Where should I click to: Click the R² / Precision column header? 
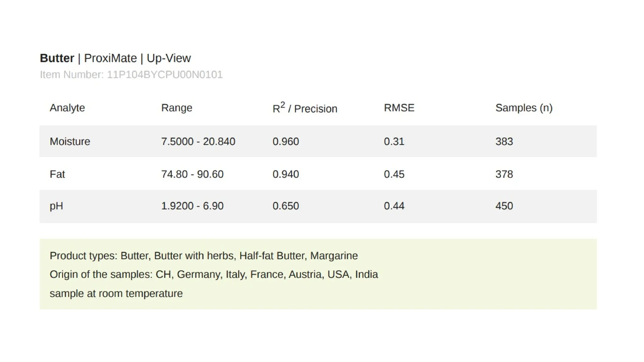coord(305,108)
